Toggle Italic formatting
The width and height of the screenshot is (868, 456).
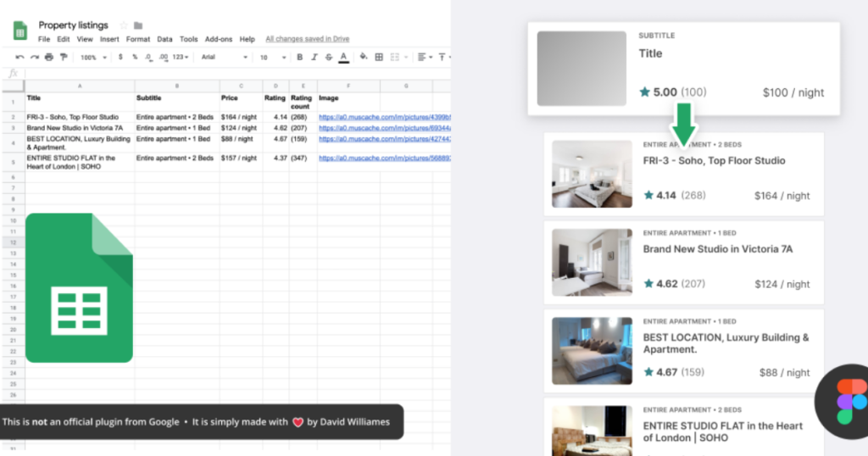click(x=314, y=57)
